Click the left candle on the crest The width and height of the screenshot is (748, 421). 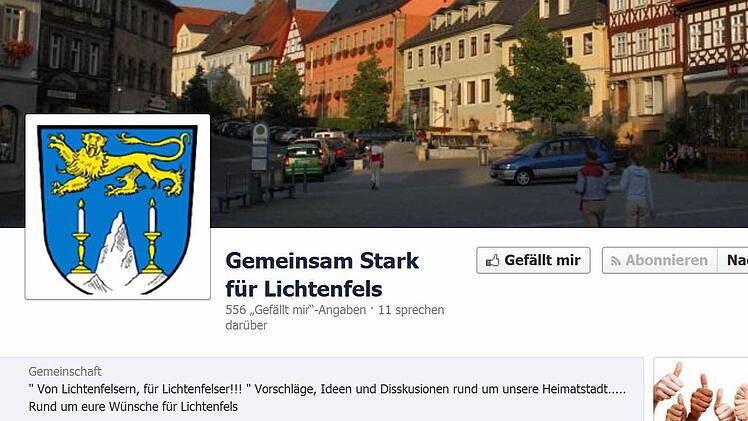pyautogui.click(x=81, y=236)
